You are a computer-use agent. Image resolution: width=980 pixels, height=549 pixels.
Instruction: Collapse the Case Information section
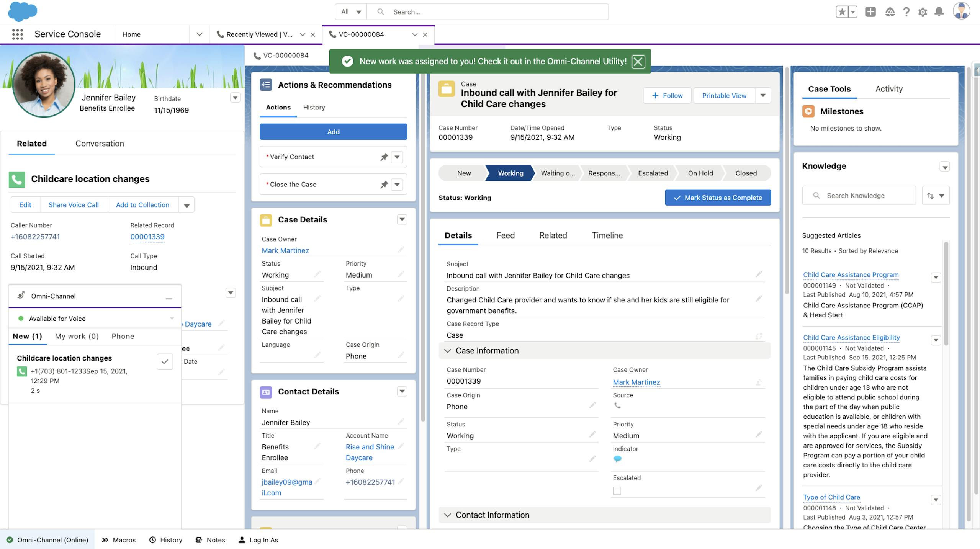[x=447, y=351]
